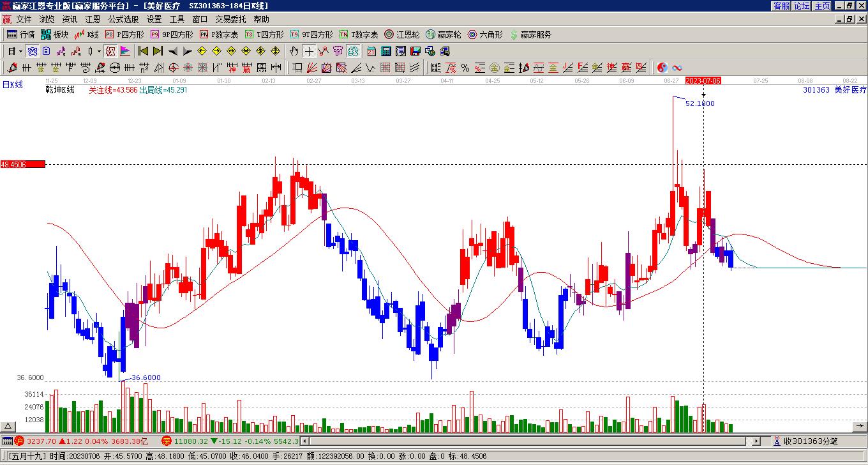This screenshot has width=868, height=465.
Task: Click the infinity symbol icon
Action: tap(677, 68)
